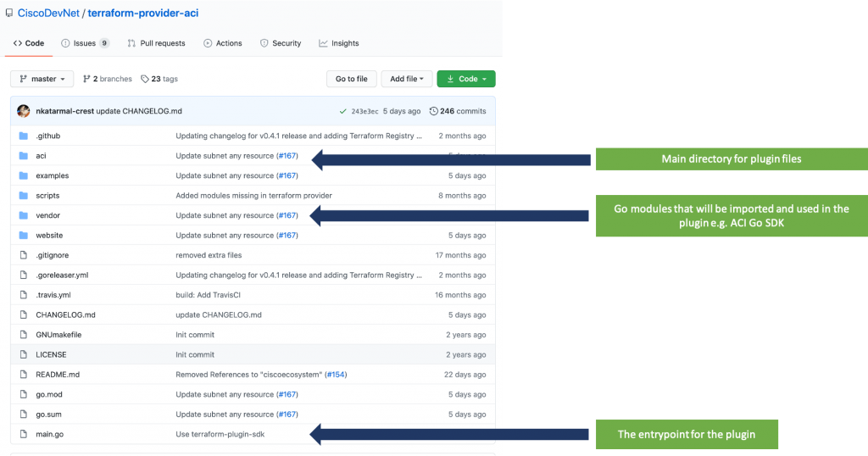Click the folder icon beside vendor
The height and width of the screenshot is (456, 868).
click(23, 215)
